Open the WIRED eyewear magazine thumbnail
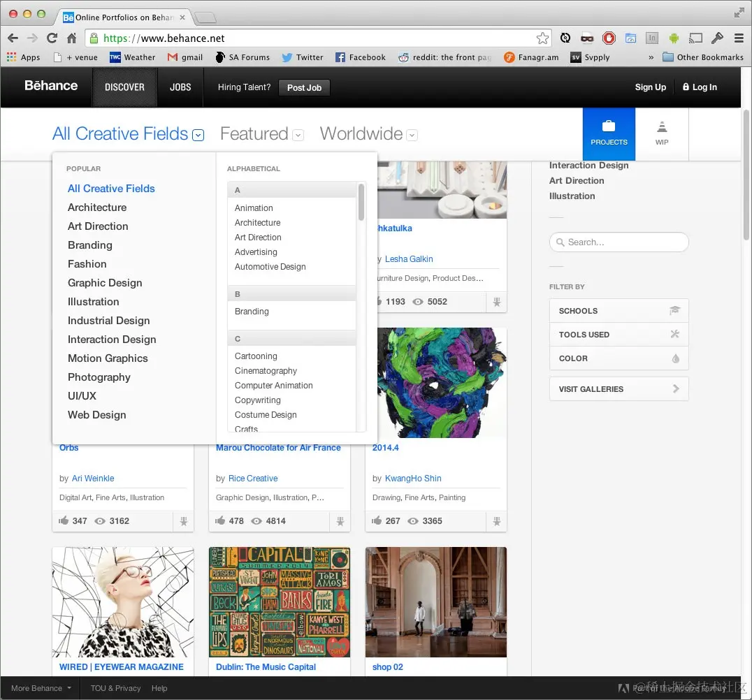The width and height of the screenshot is (752, 700). 123,602
